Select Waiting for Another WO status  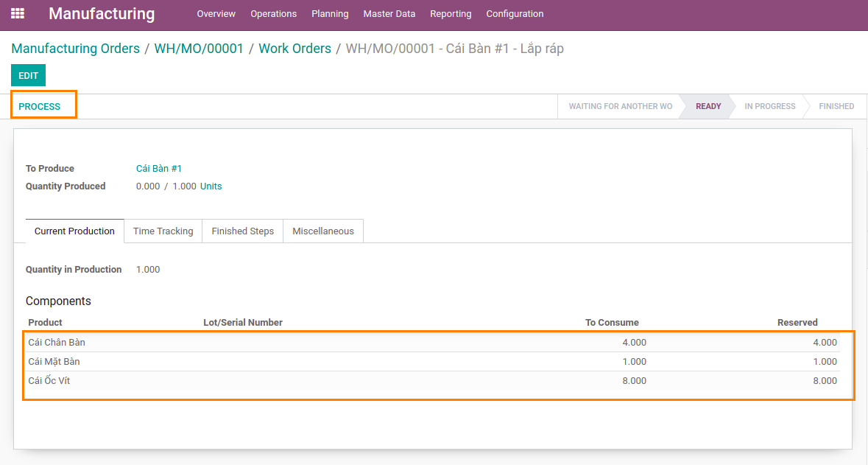click(x=621, y=106)
